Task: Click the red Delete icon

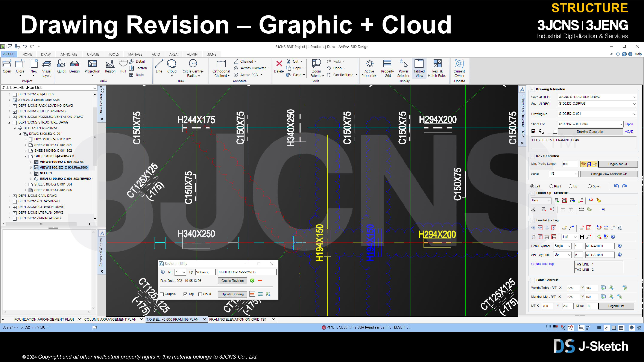Action: point(279,63)
